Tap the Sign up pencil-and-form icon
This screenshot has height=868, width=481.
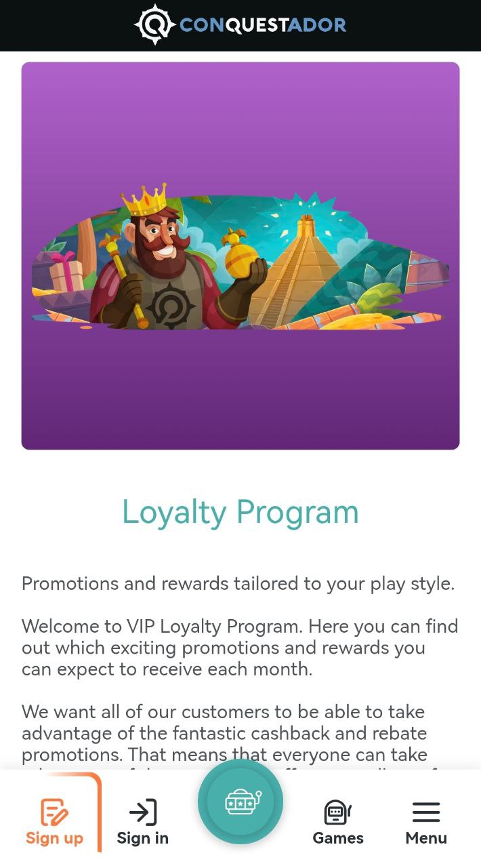(54, 812)
